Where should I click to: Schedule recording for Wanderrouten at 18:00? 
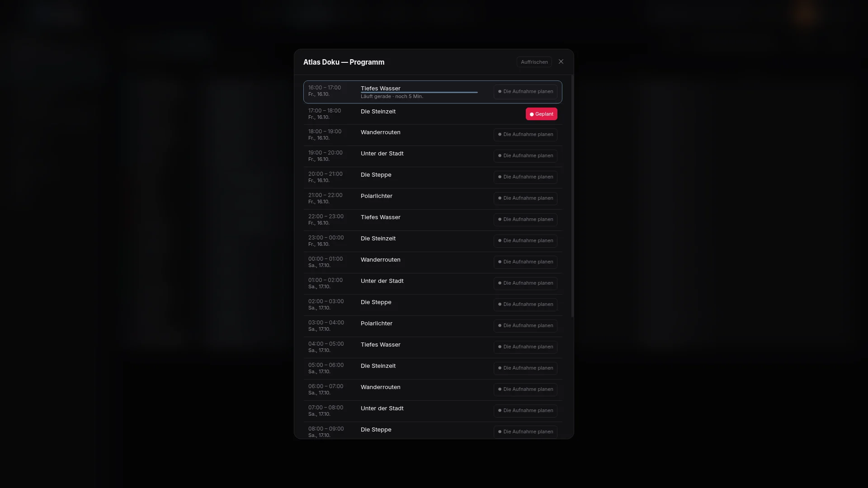pos(525,135)
